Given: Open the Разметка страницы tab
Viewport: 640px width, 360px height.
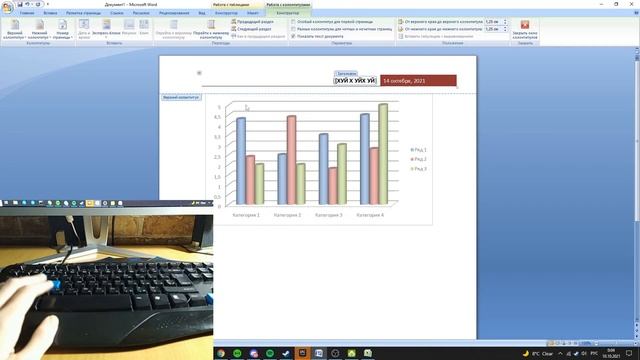Looking at the screenshot, I should point(83,13).
